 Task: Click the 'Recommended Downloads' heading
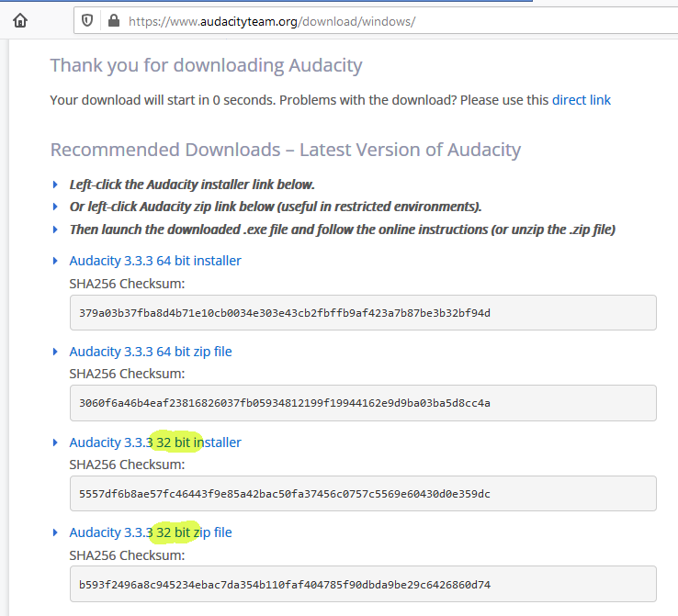point(286,150)
